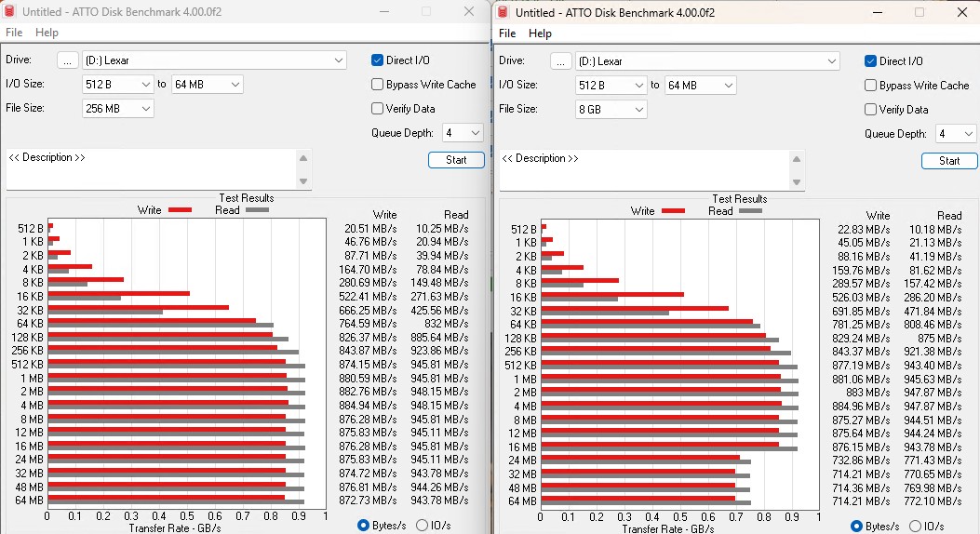Click red Write legend swatch, left window
Image resolution: width=980 pixels, height=534 pixels.
[180, 210]
